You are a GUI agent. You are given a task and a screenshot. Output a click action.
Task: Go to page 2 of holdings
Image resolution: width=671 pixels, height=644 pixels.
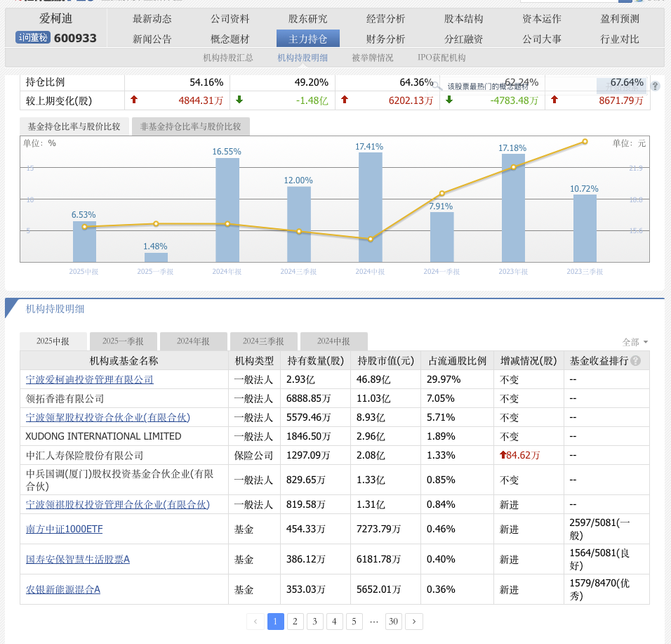pos(295,622)
